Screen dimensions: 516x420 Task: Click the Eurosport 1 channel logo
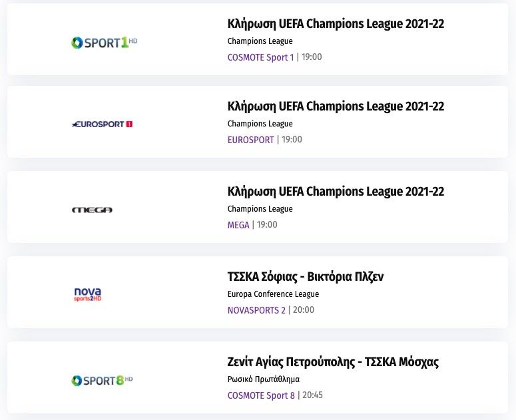pyautogui.click(x=102, y=124)
